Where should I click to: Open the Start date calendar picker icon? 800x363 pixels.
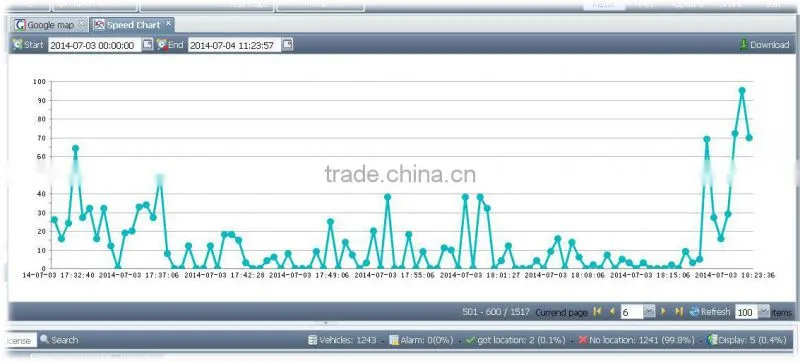[x=147, y=44]
